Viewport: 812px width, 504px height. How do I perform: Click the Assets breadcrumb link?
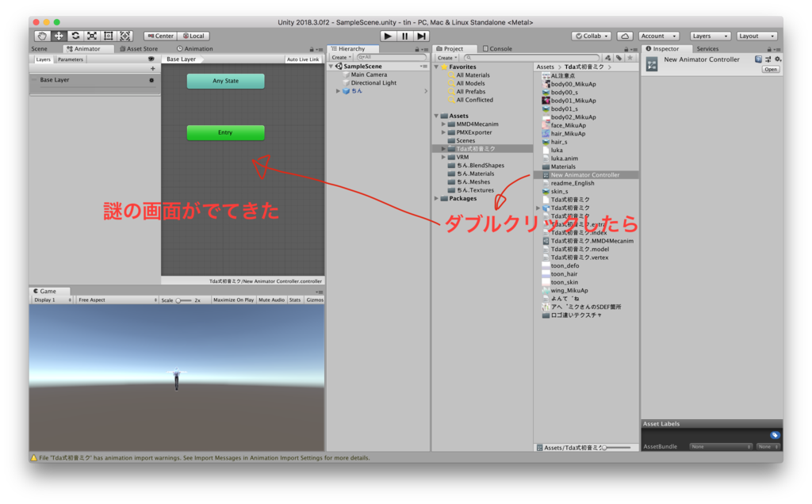[x=545, y=67]
